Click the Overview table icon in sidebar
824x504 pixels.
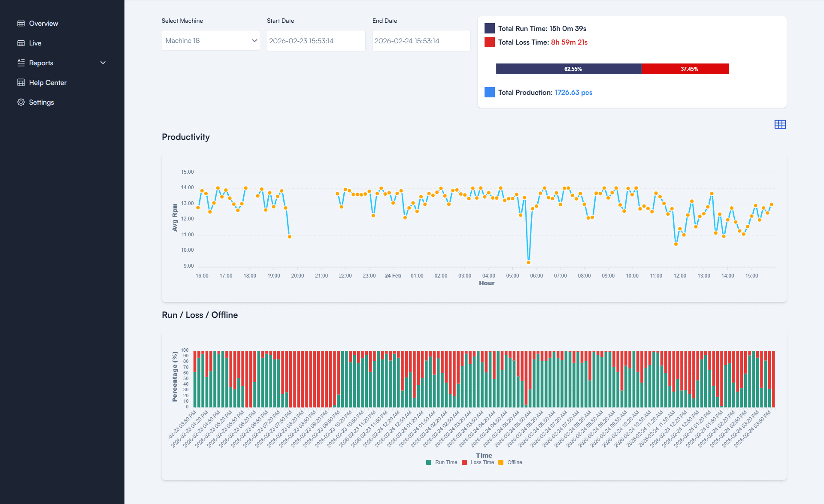pos(21,23)
